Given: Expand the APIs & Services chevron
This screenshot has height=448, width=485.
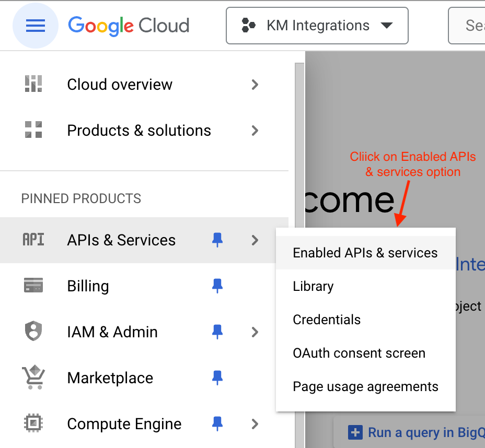Looking at the screenshot, I should coord(255,240).
